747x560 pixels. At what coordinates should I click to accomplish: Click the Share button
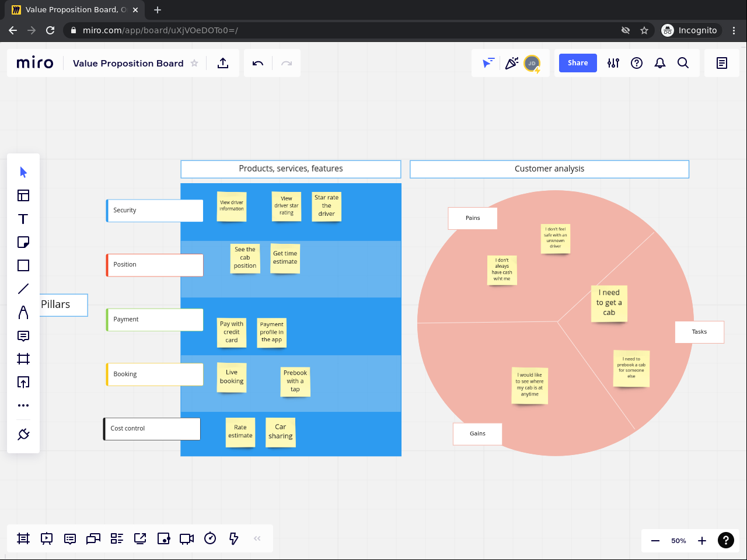578,63
